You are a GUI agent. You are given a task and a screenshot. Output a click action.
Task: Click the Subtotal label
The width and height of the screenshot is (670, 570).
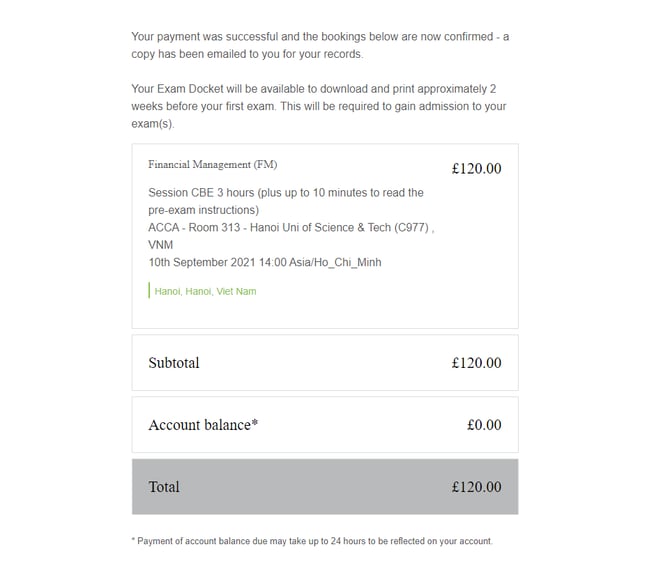(x=174, y=363)
